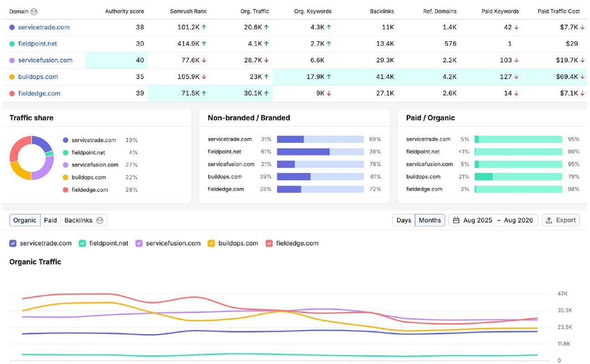Screen dimensions: 590x364
Task: Click the export upload icon
Action: click(x=549, y=220)
